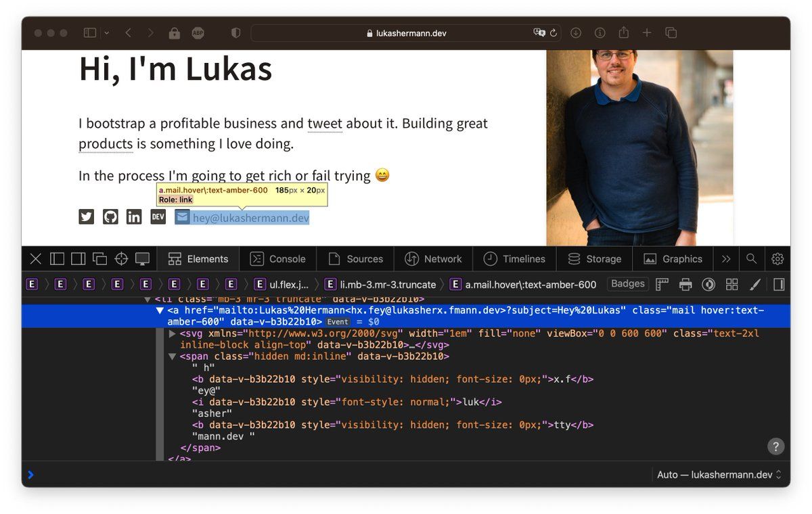Click the Safari address bar
Screen dimensions: 812x514
[406, 33]
